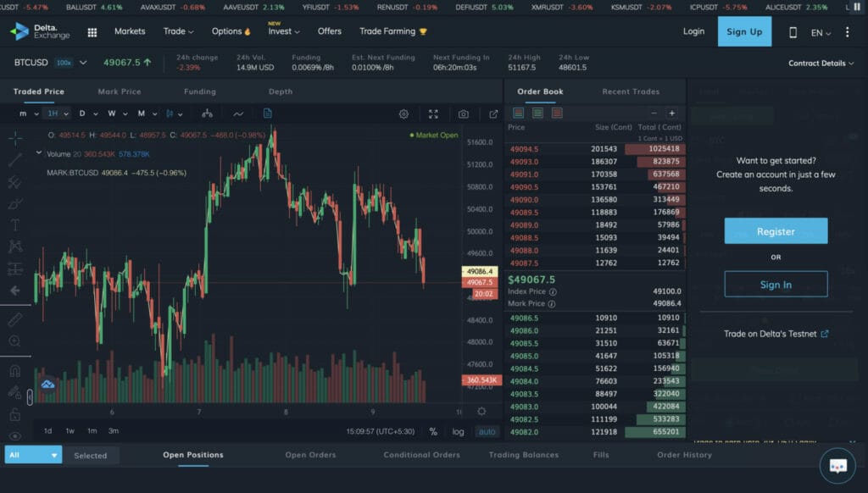This screenshot has width=868, height=493.
Task: Click the bid price 49086.5 row
Action: pyautogui.click(x=596, y=319)
